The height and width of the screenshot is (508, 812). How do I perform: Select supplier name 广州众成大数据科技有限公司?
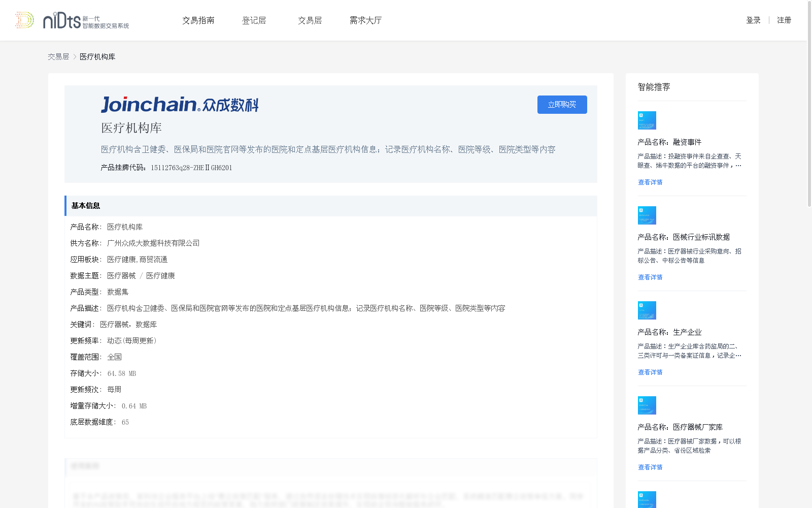click(153, 243)
